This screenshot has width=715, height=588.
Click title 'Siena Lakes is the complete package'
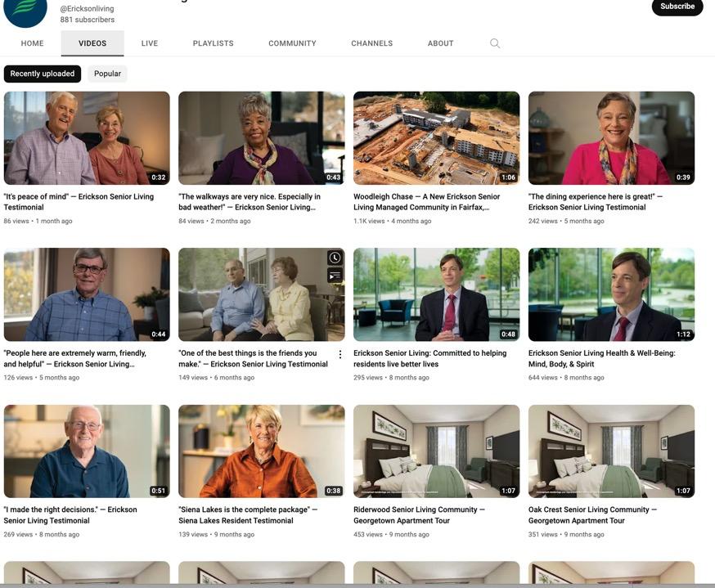248,515
